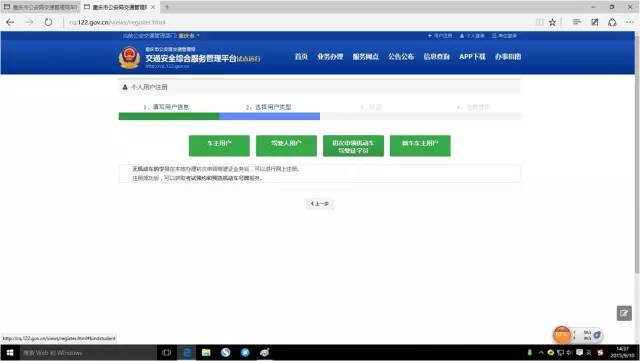Open reading view book icon
The height and width of the screenshot is (361, 640).
coord(540,22)
